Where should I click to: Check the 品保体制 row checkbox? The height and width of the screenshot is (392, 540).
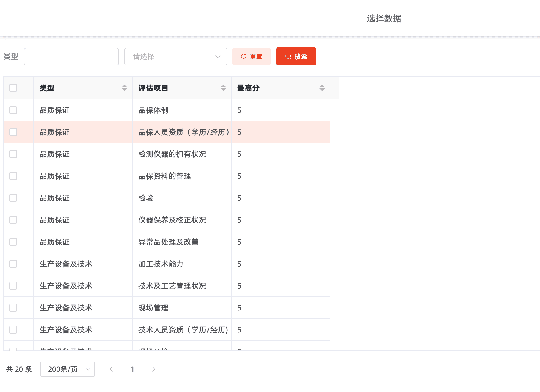pyautogui.click(x=13, y=110)
